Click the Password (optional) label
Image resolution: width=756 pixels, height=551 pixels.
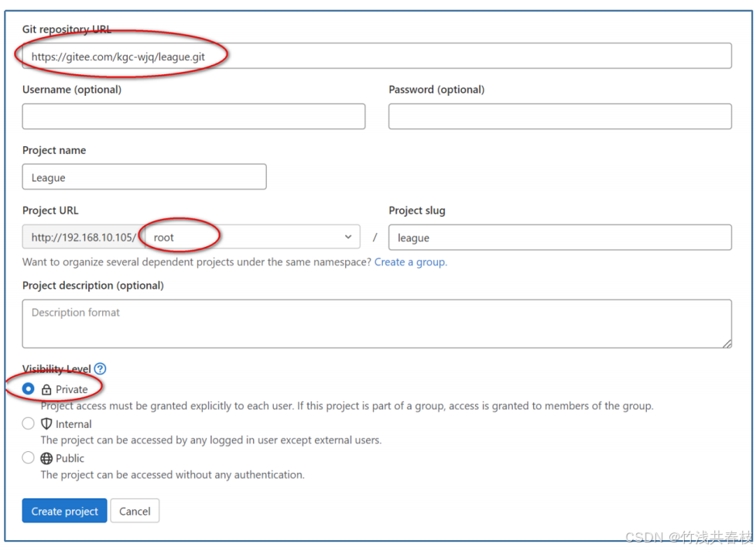click(437, 90)
